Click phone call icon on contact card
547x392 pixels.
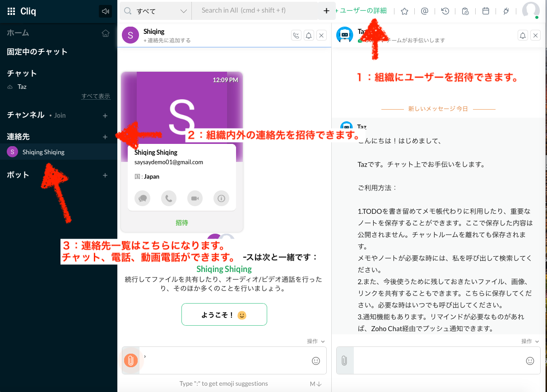[169, 198]
